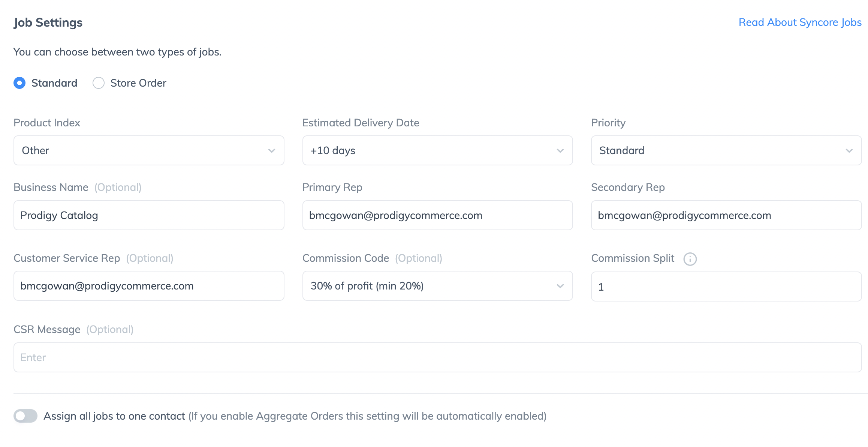The height and width of the screenshot is (447, 868).
Task: Toggle Assign all jobs to one contact
Action: click(25, 416)
